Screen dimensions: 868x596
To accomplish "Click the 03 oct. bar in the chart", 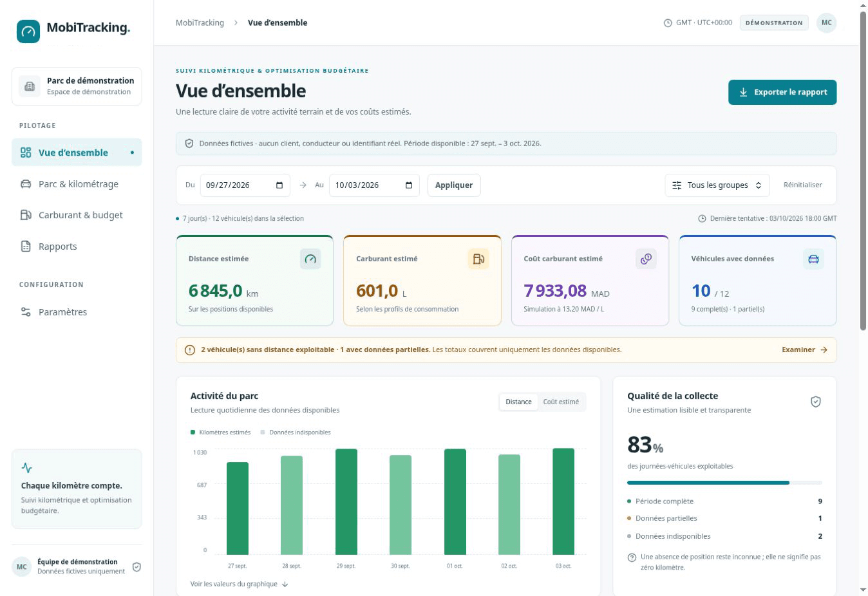I will [563, 501].
